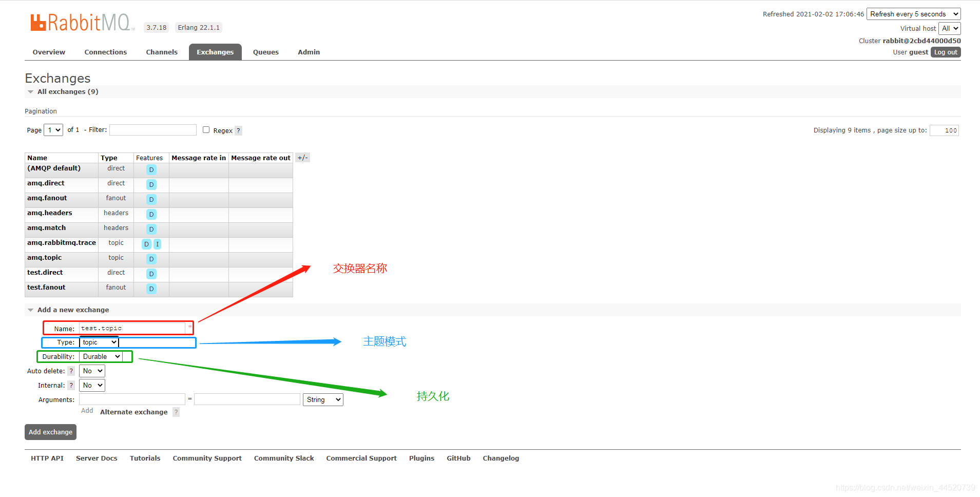The width and height of the screenshot is (980, 497).
Task: Click the D badge for amq.topic
Action: [151, 259]
